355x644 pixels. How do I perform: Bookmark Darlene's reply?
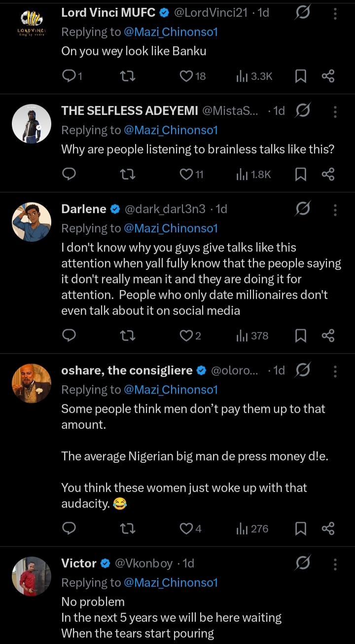point(300,336)
